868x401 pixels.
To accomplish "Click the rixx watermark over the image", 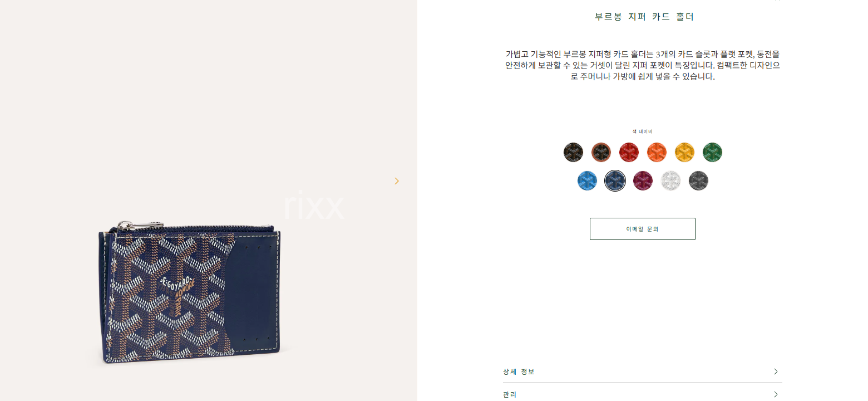I will 314,207.
